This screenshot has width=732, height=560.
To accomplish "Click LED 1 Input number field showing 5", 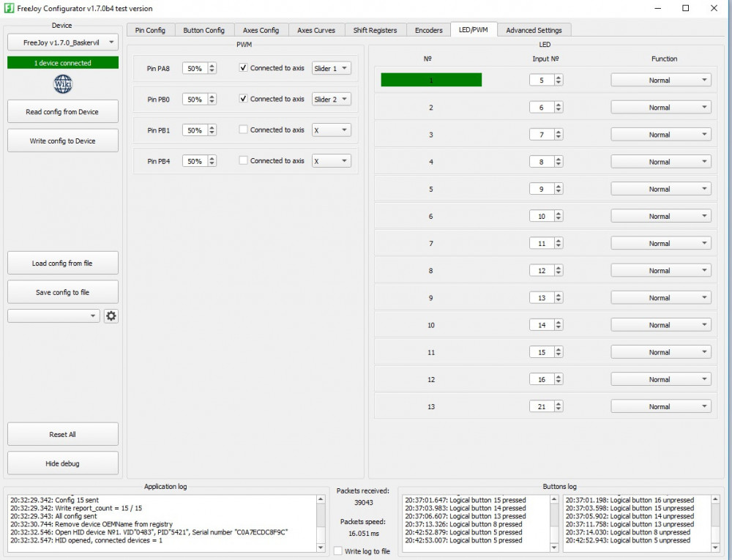I will tap(546, 80).
